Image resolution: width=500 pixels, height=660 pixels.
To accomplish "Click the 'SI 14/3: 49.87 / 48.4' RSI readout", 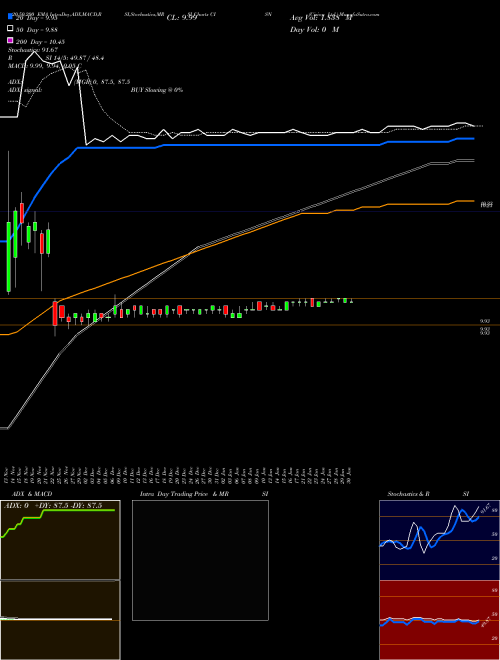I will [x=75, y=58].
